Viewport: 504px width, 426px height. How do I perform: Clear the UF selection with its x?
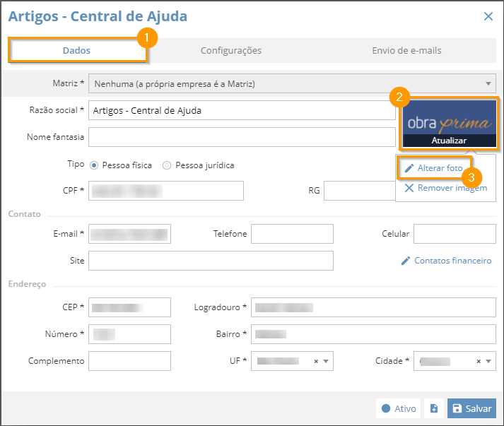click(x=316, y=361)
